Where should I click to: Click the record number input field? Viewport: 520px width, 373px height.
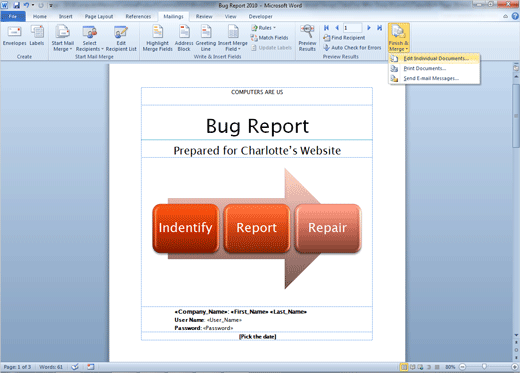point(352,28)
